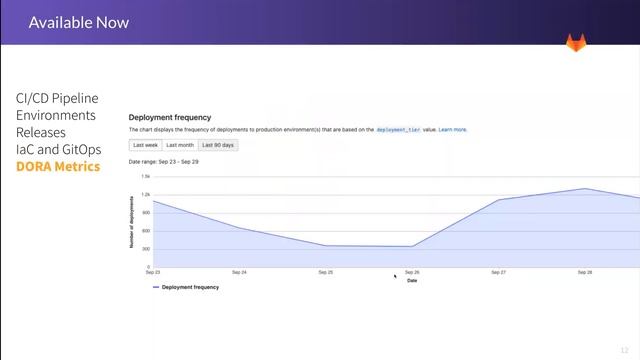640x360 pixels.
Task: Click the Deployment frequency legend entry
Action: tap(186, 287)
